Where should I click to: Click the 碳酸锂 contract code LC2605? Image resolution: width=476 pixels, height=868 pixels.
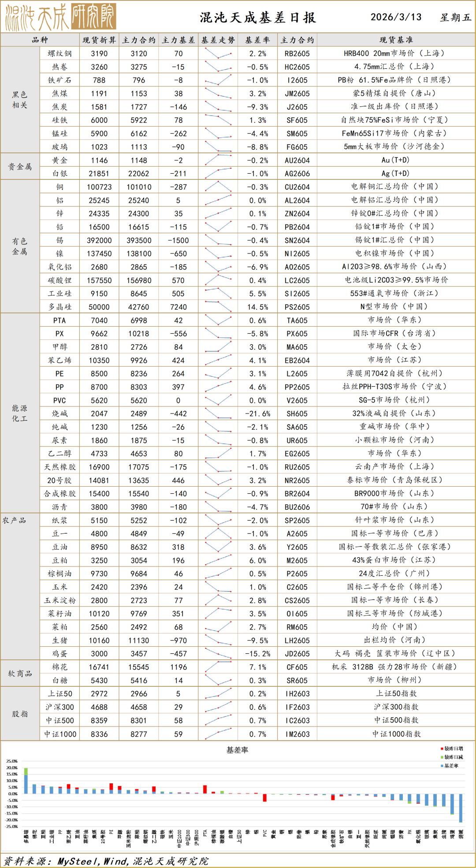297,280
